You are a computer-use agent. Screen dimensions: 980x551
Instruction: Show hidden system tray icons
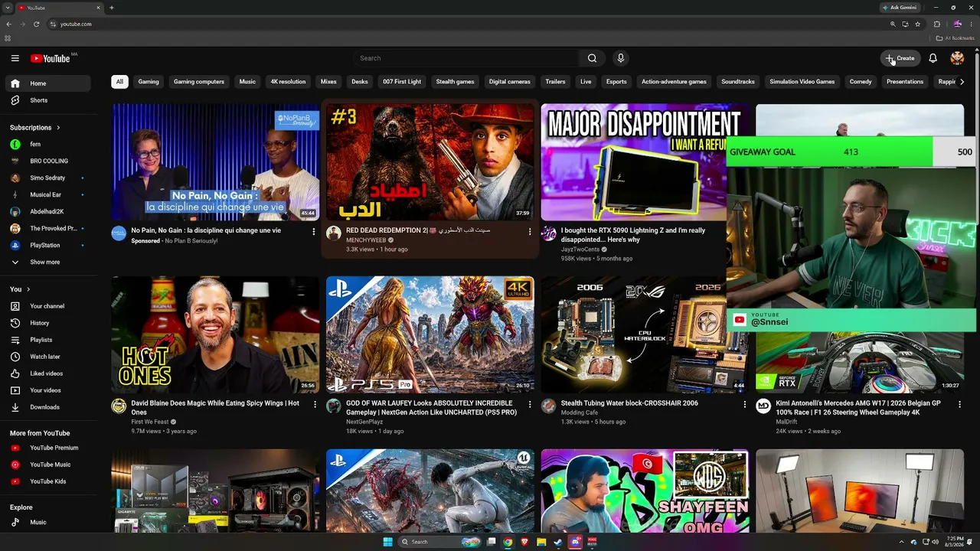[x=903, y=542]
